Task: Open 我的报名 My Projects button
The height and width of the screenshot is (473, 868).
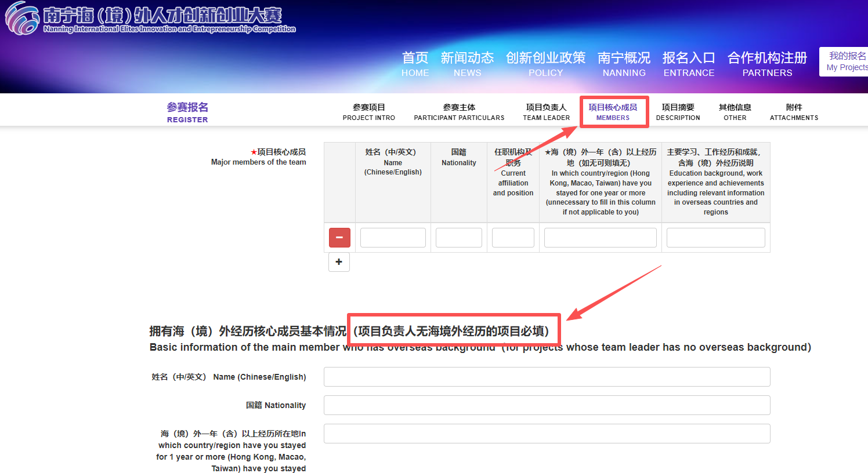Action: (844, 61)
